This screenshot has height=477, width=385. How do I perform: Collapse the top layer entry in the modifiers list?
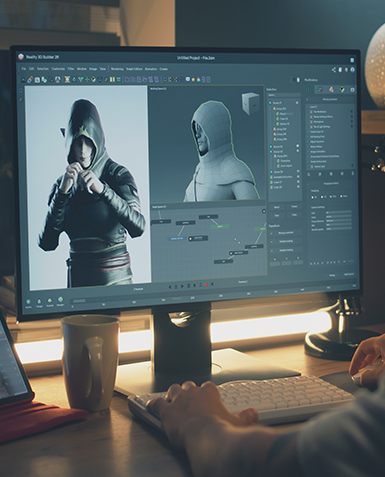click(x=308, y=107)
